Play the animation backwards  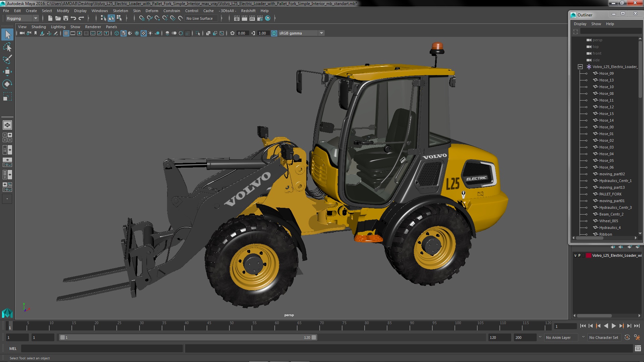(606, 326)
